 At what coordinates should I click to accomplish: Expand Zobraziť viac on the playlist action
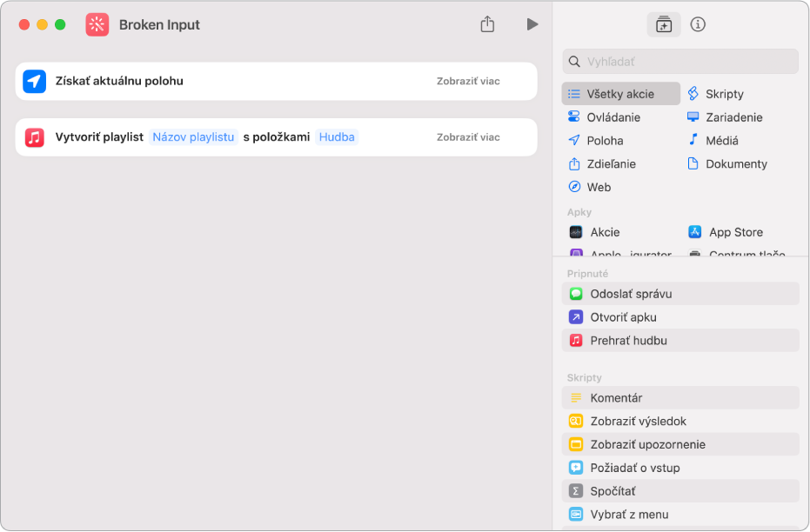[x=468, y=137]
